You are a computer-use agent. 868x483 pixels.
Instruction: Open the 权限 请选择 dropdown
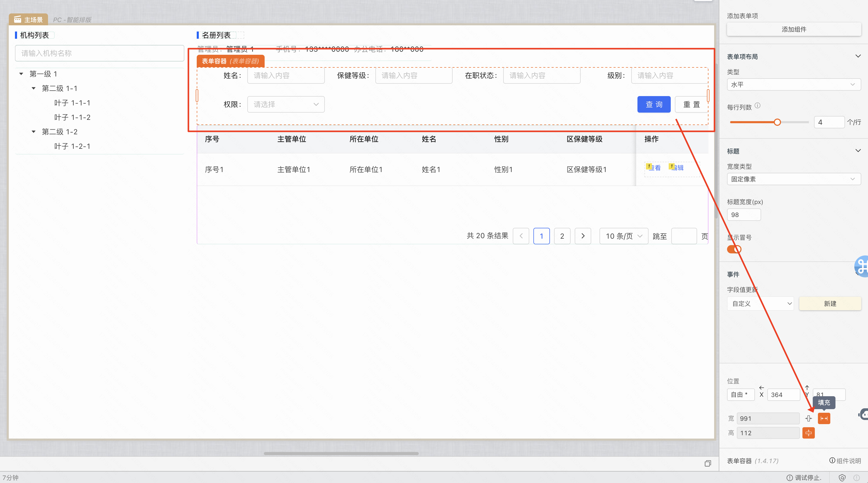coord(286,104)
